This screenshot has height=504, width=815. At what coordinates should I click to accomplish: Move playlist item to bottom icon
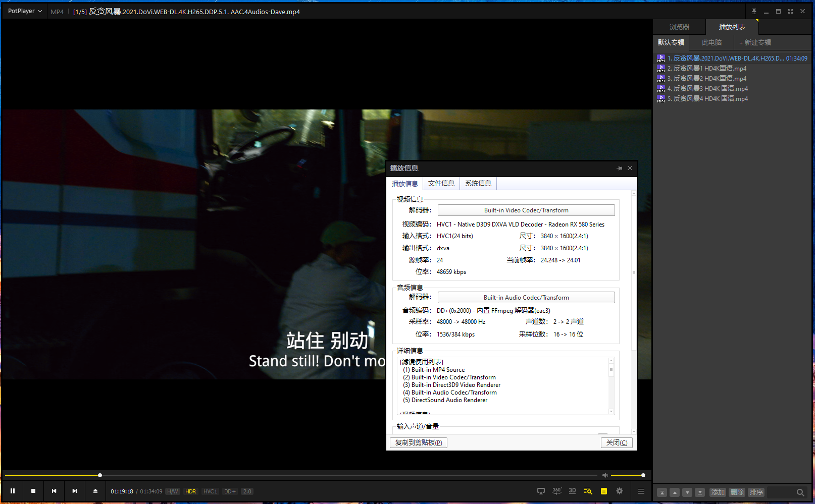(x=700, y=492)
